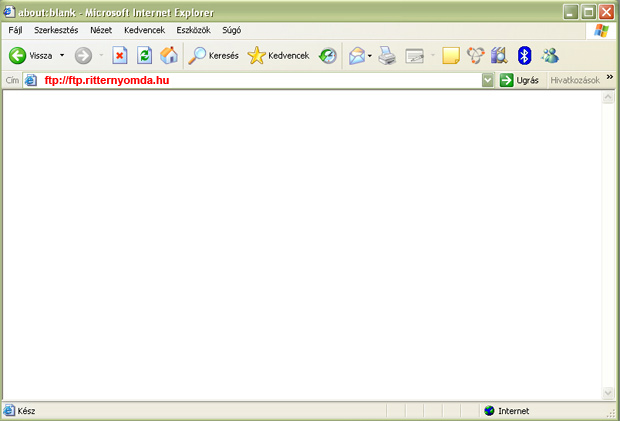620x421 pixels.
Task: Open the Súgó menu
Action: coord(231,30)
